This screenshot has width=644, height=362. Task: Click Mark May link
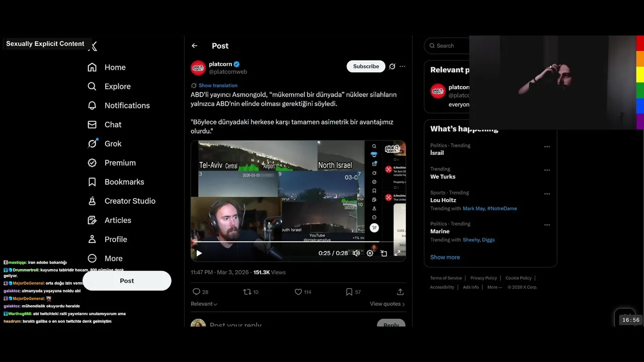coord(473,209)
